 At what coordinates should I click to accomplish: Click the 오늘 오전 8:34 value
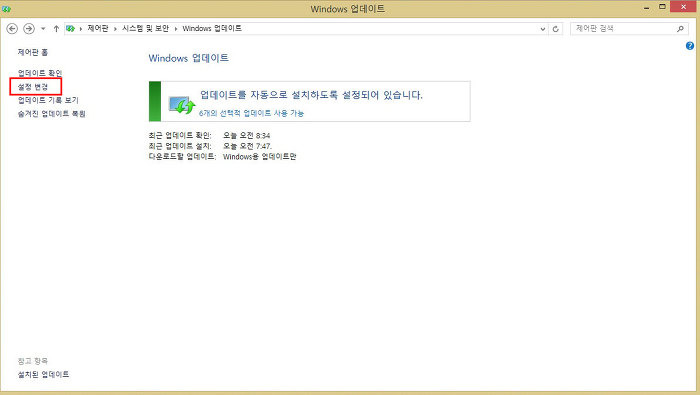247,135
